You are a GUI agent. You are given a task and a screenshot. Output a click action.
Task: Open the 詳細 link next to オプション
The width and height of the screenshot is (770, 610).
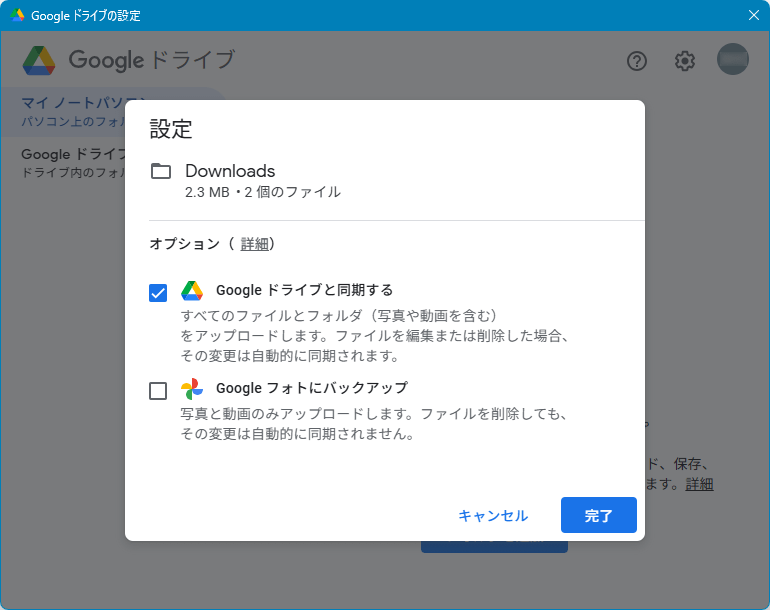click(x=254, y=244)
